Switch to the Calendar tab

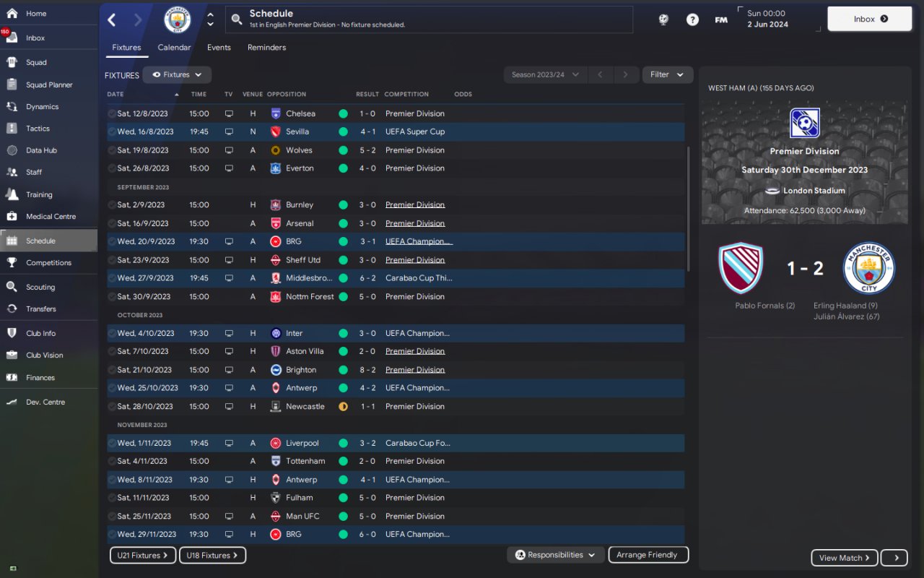[x=174, y=48]
